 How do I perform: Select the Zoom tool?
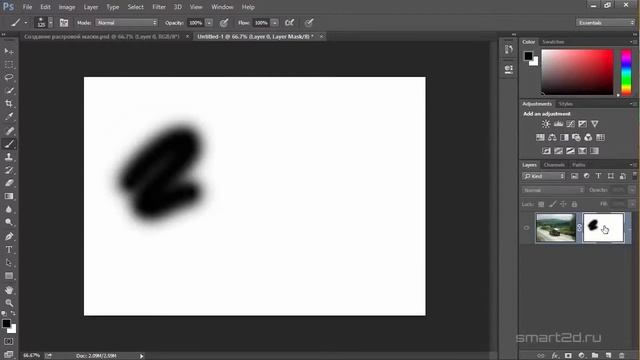pos(9,303)
